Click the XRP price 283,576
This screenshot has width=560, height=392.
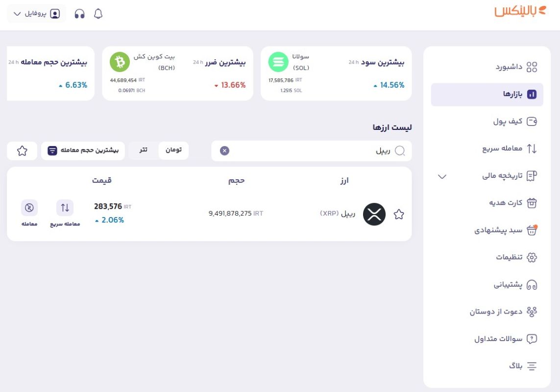[108, 207]
